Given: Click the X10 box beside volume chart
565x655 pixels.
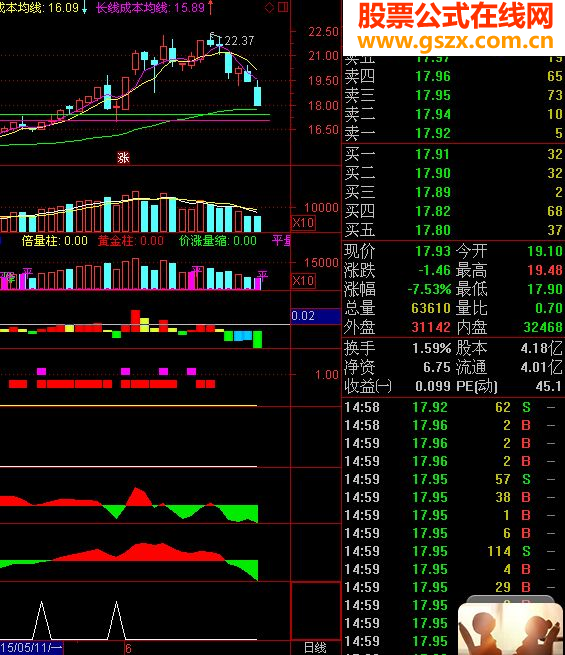Looking at the screenshot, I should [303, 223].
